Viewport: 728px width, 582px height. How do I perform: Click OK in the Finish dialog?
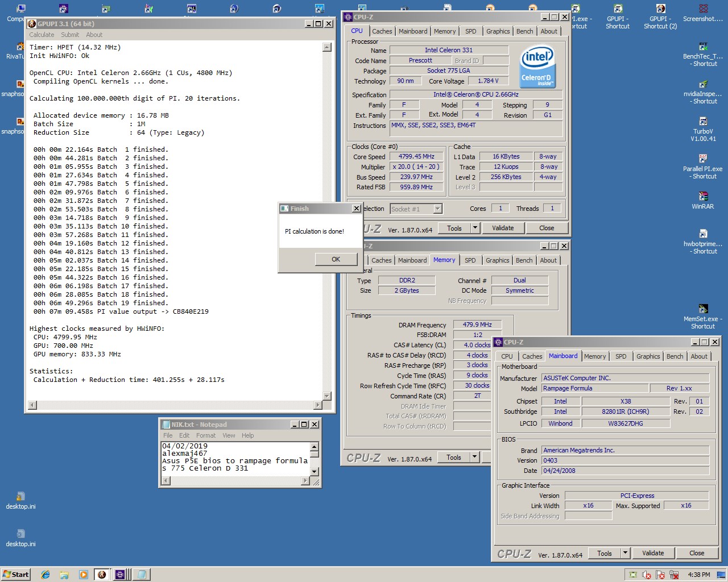coord(336,259)
